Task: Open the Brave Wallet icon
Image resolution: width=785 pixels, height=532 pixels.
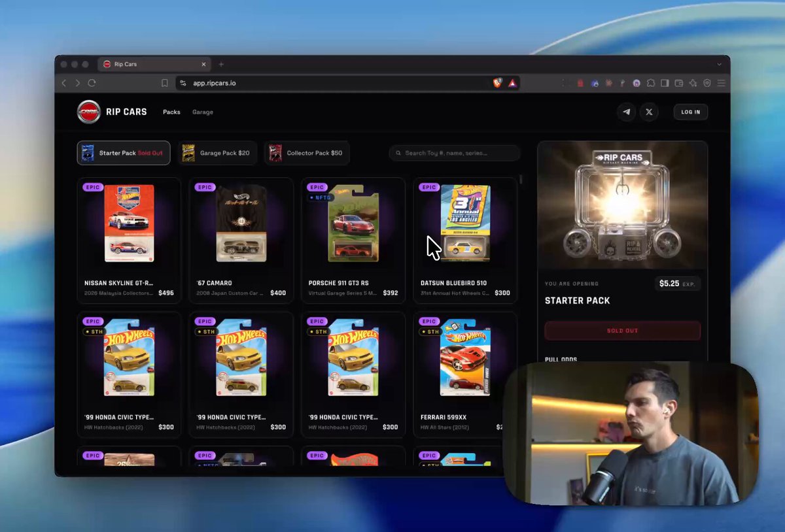Action: [679, 83]
